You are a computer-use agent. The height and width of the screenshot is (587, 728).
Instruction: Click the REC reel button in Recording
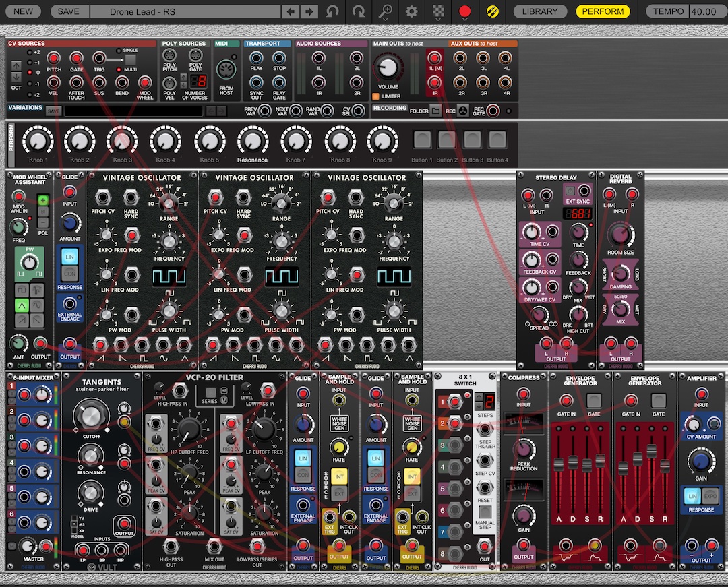coord(463,111)
